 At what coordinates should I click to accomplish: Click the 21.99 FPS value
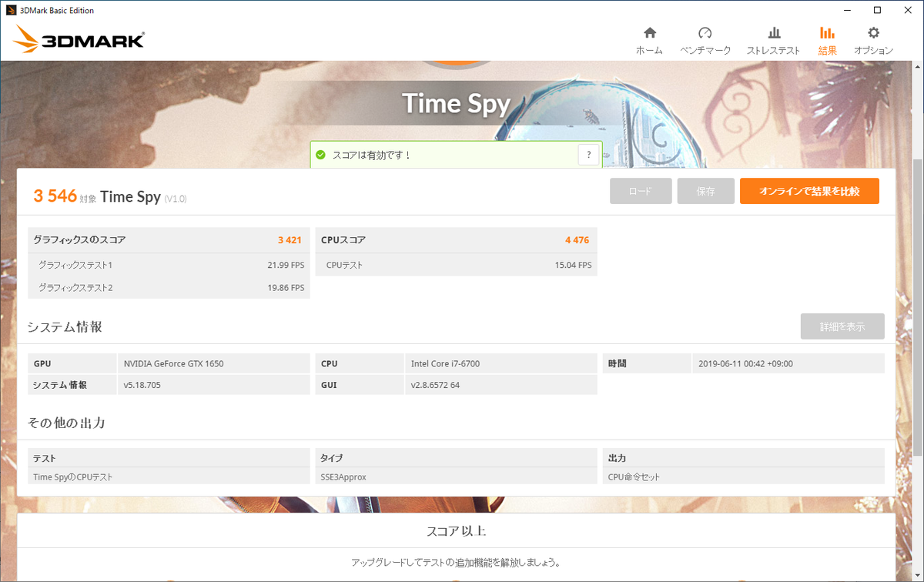tap(286, 266)
